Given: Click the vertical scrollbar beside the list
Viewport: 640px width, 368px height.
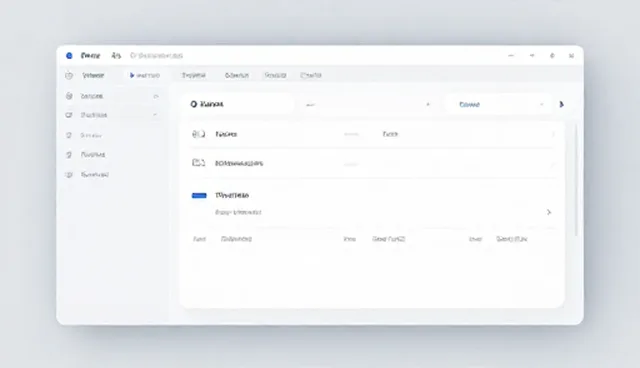Looking at the screenshot, I should [576, 180].
